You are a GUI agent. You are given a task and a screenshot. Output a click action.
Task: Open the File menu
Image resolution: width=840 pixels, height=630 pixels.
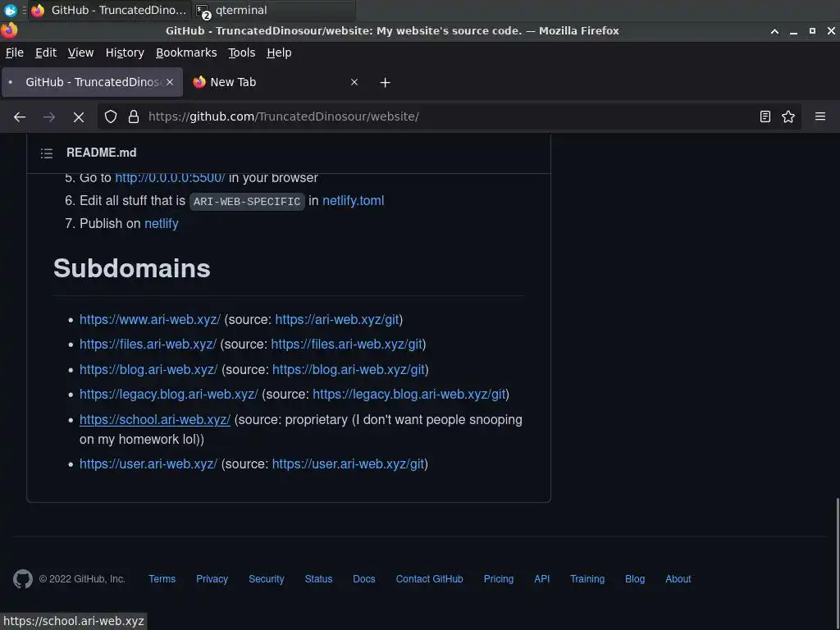pyautogui.click(x=15, y=52)
